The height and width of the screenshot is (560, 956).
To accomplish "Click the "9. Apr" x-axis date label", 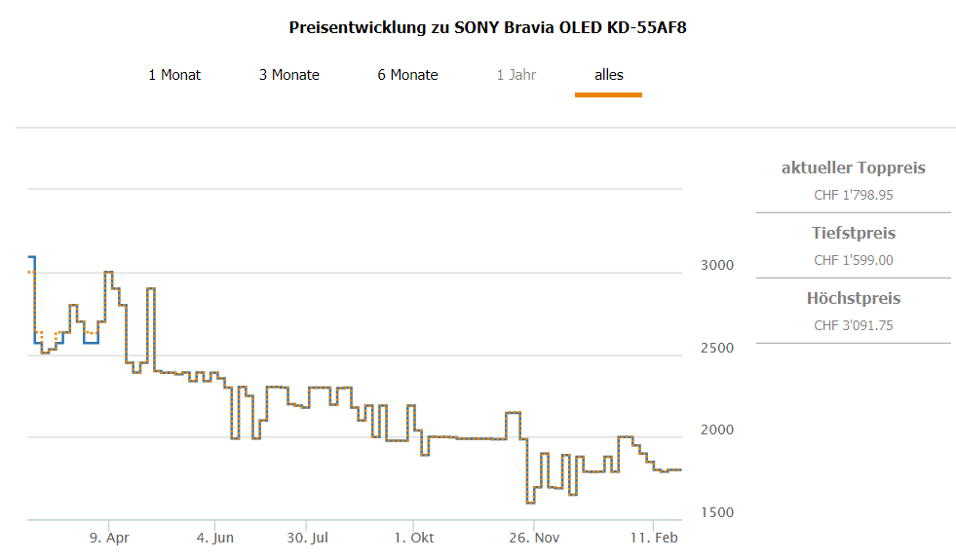I will click(x=109, y=538).
